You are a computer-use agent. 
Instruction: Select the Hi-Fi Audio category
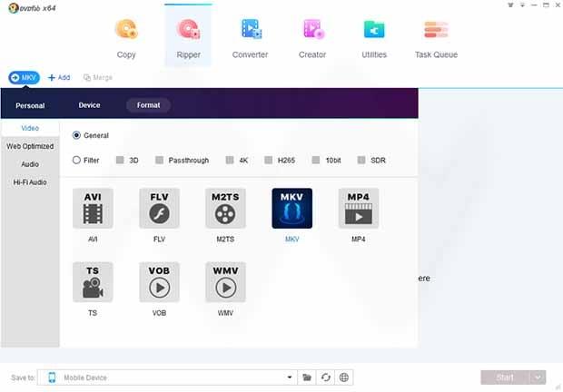(x=30, y=182)
